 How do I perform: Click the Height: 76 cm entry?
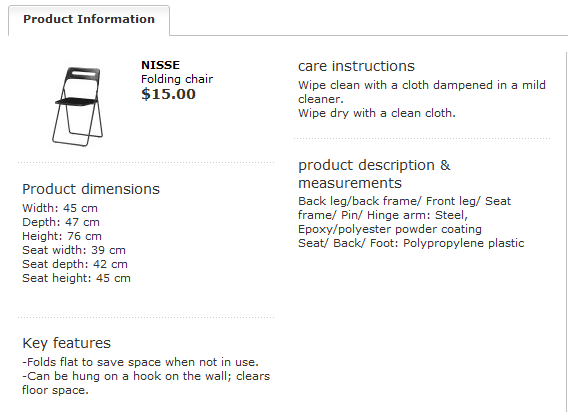[x=62, y=236]
